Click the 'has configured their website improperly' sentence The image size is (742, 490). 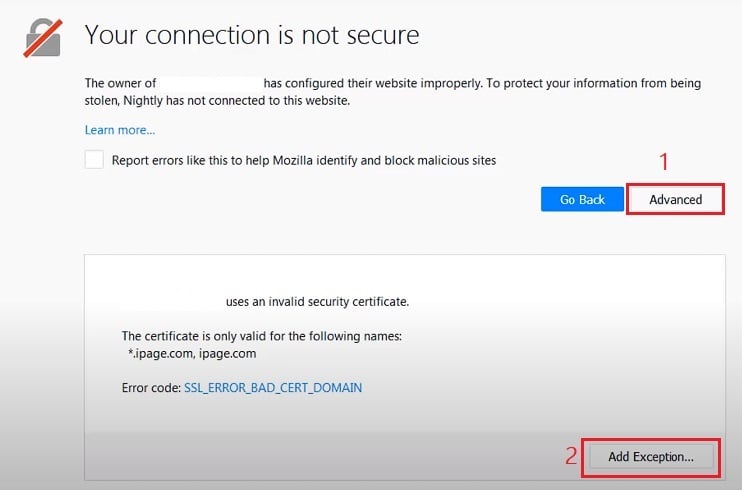(372, 83)
